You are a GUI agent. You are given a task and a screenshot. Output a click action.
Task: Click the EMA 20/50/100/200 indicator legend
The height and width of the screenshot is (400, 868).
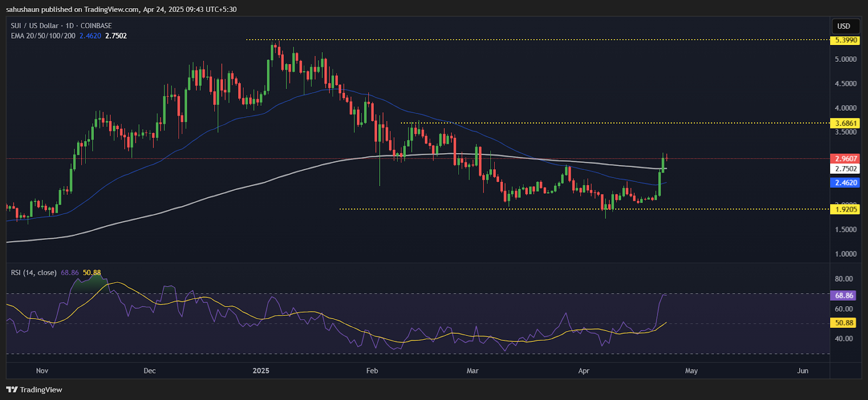coord(43,36)
